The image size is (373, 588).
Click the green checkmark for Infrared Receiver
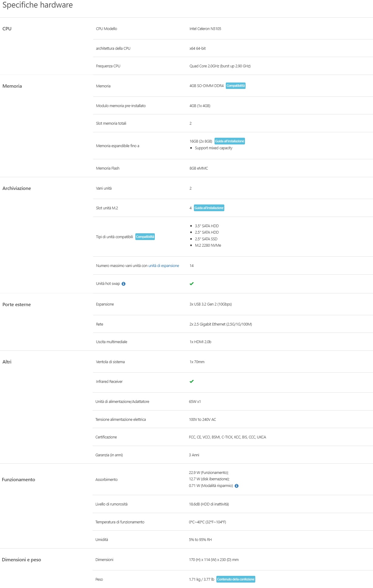pos(192,381)
